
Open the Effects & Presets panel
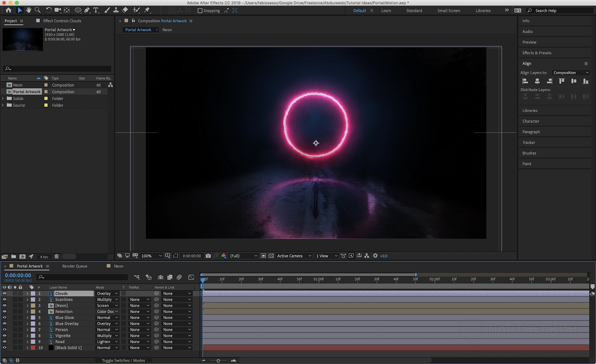[537, 53]
